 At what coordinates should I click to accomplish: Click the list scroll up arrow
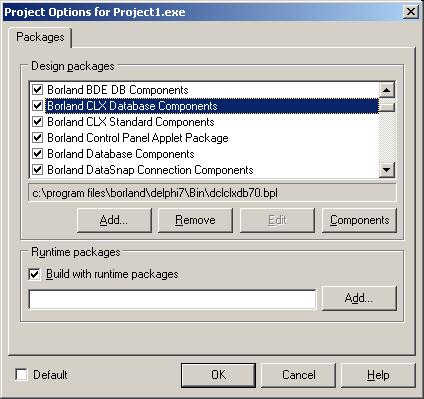387,90
